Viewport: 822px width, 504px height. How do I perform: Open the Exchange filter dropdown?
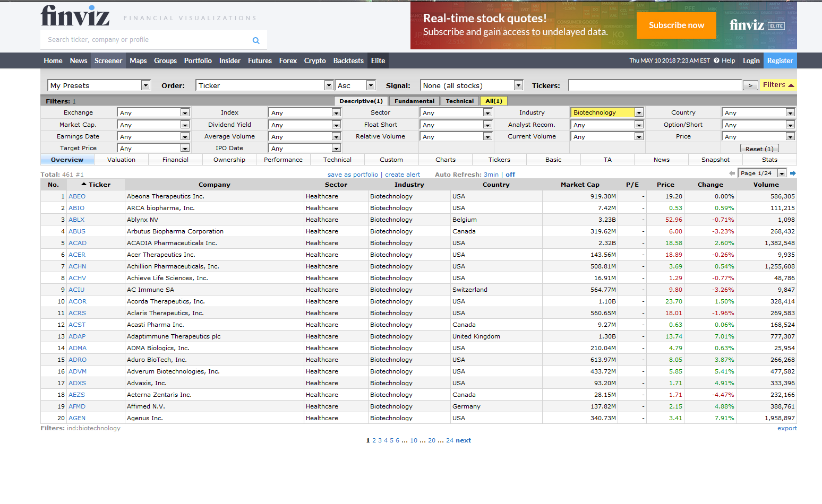click(153, 112)
